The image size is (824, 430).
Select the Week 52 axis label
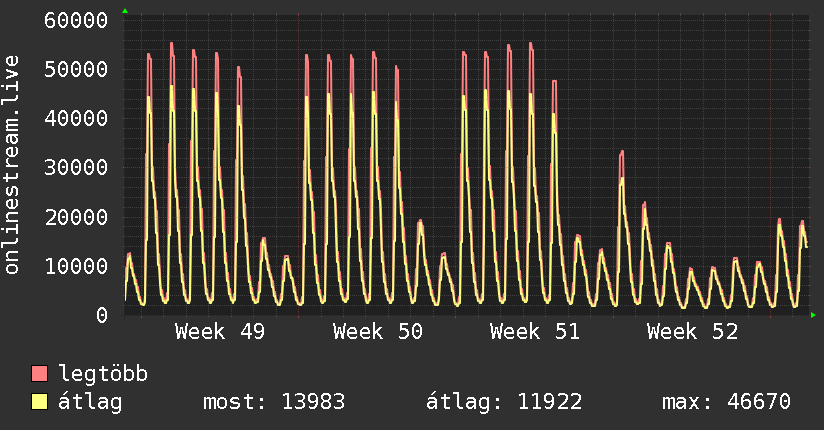coord(692,332)
